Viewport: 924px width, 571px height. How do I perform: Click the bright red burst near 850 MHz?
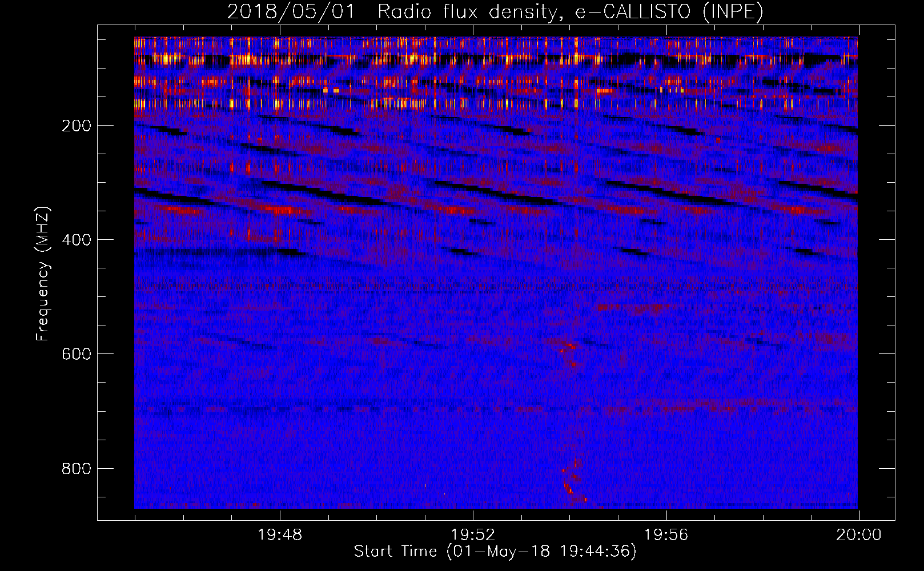(x=569, y=489)
